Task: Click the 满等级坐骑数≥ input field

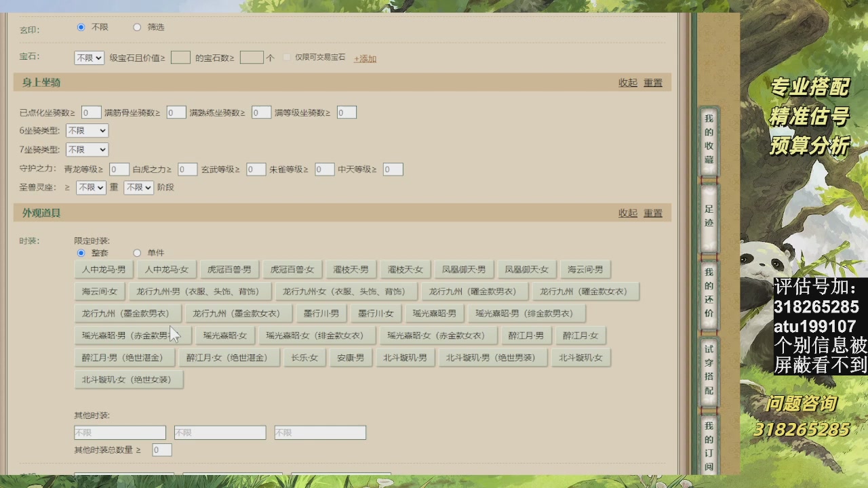Action: [347, 113]
